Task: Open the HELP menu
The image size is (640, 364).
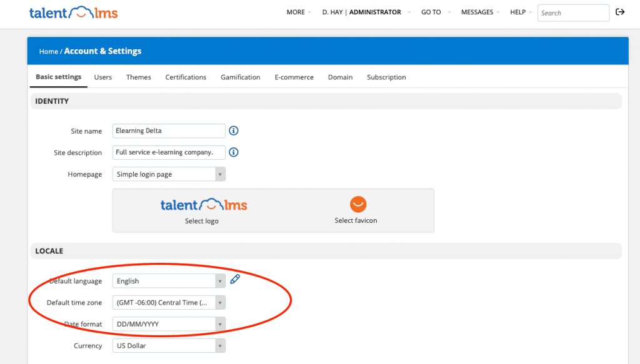Action: 517,11
